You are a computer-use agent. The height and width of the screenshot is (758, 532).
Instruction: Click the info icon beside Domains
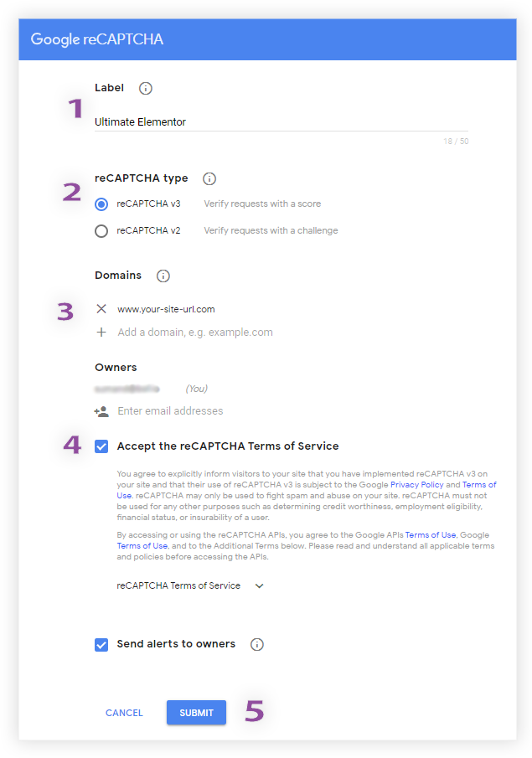(163, 276)
